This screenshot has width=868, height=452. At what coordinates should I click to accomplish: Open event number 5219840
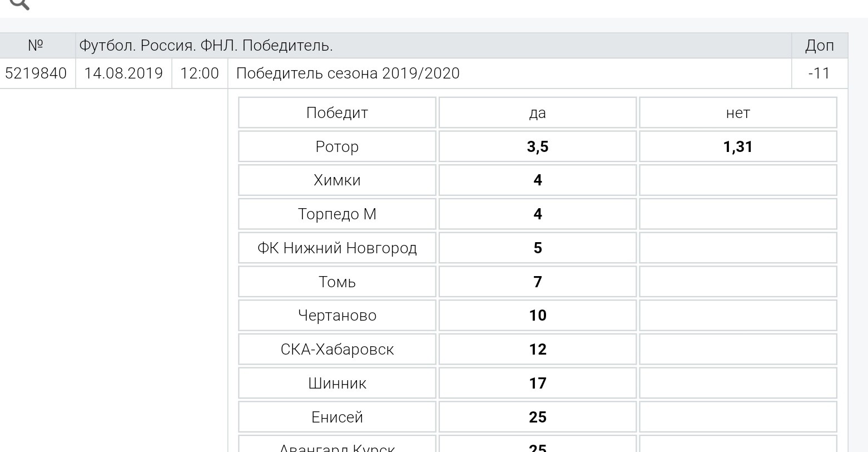click(x=36, y=73)
